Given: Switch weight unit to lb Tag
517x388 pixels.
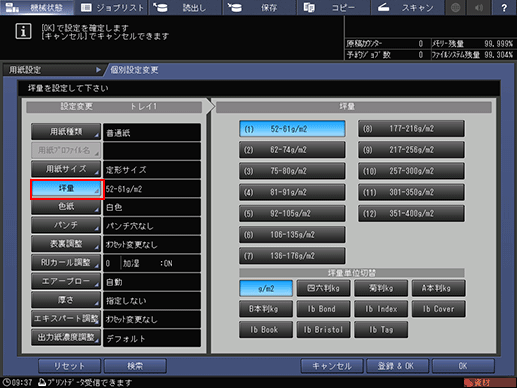Looking at the screenshot, I should click(x=381, y=330).
